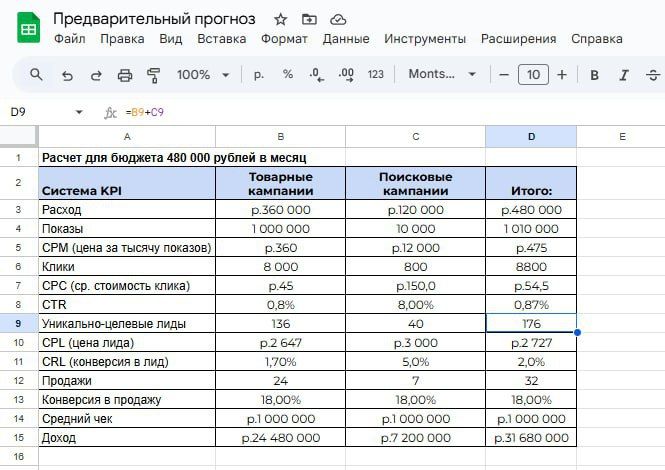Open the Вид menu
The height and width of the screenshot is (470, 665).
(170, 39)
